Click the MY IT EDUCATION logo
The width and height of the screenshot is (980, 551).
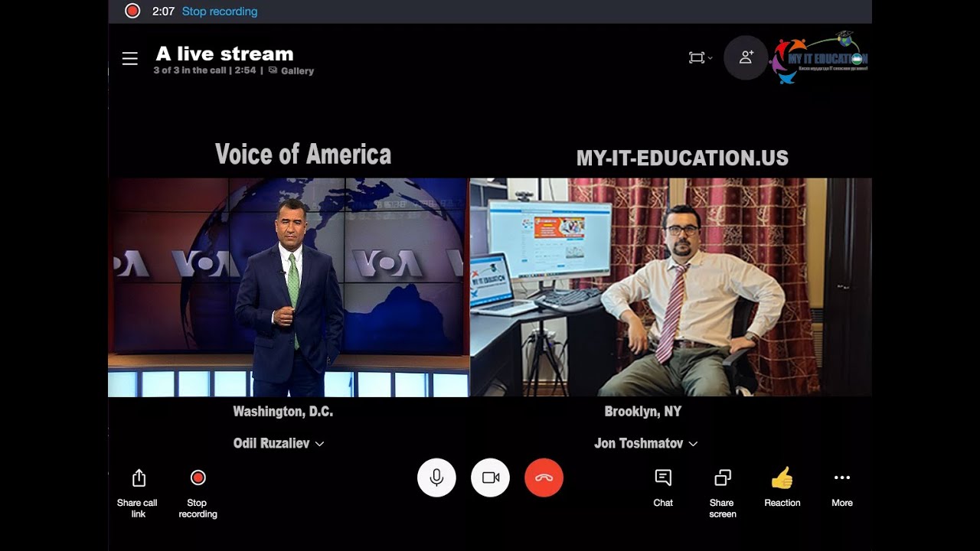pos(819,57)
